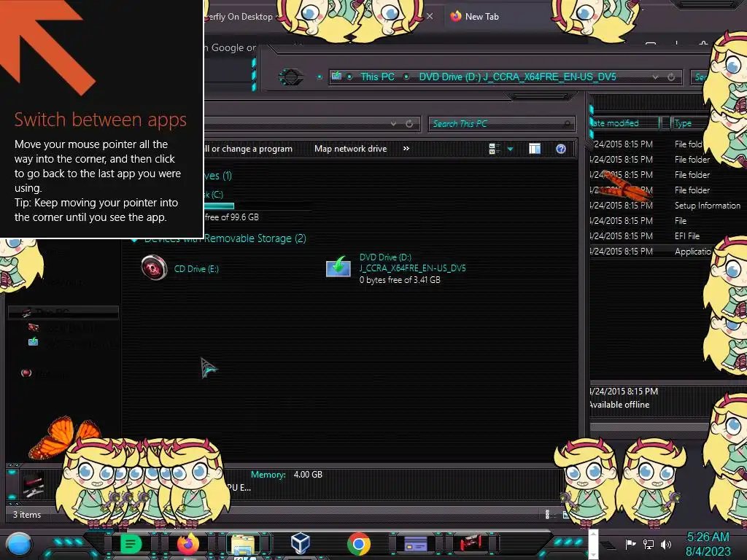
Task: Select DVD Drive (D:) J_CCRA_X64FRE_EN-US_DV5
Action: 396,268
